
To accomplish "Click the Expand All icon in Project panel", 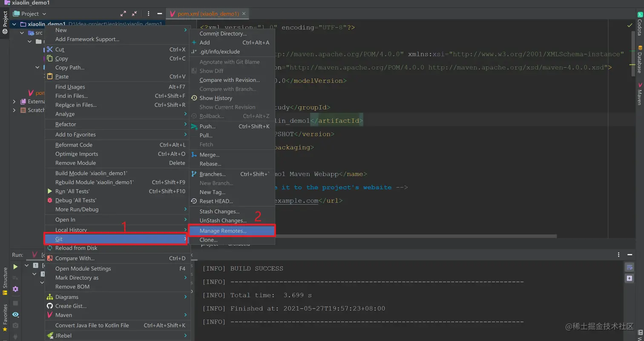I will tap(123, 14).
